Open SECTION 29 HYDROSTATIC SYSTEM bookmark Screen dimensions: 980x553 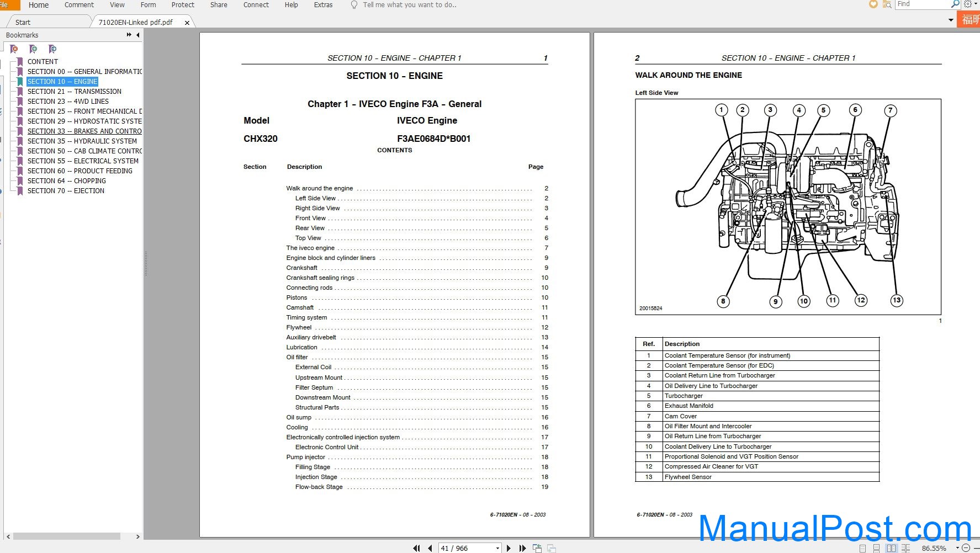[x=84, y=121]
